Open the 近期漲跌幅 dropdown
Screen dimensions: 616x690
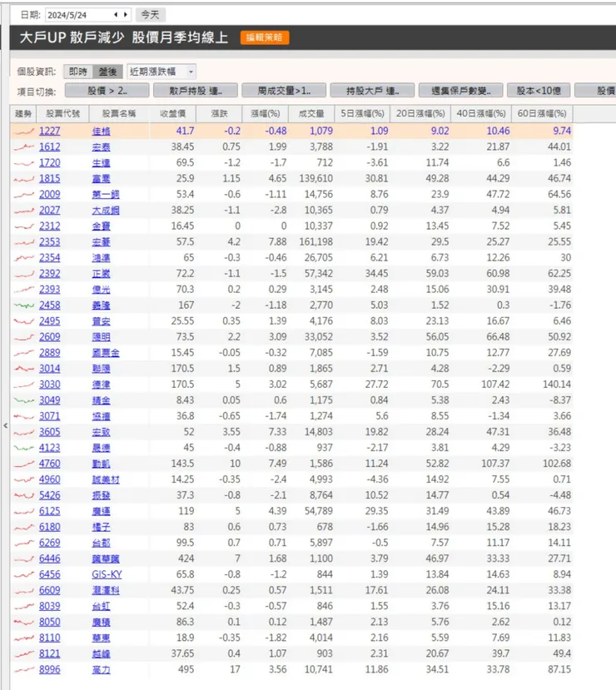[161, 72]
